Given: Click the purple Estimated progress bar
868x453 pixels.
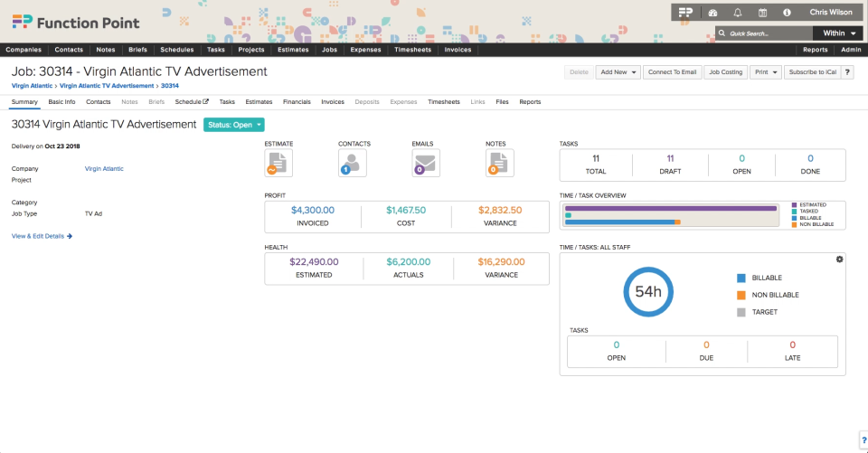Looking at the screenshot, I should [x=670, y=208].
